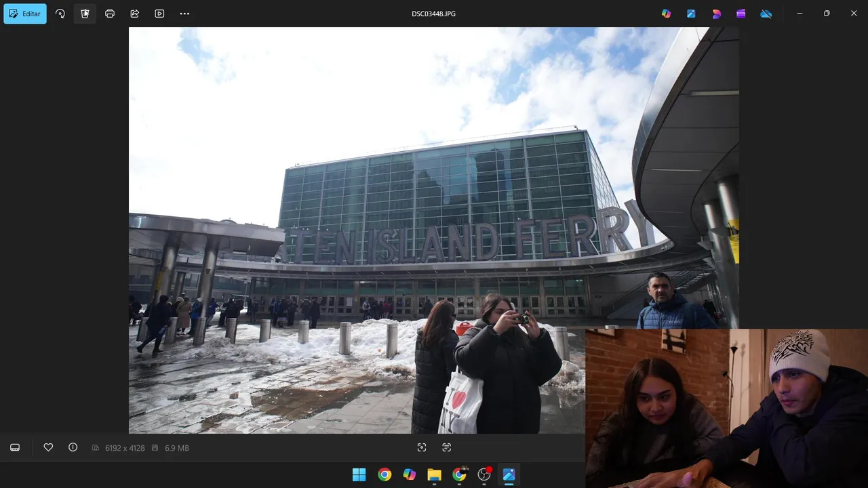
Task: Open OBS Studio icon with red dot
Action: 484,474
